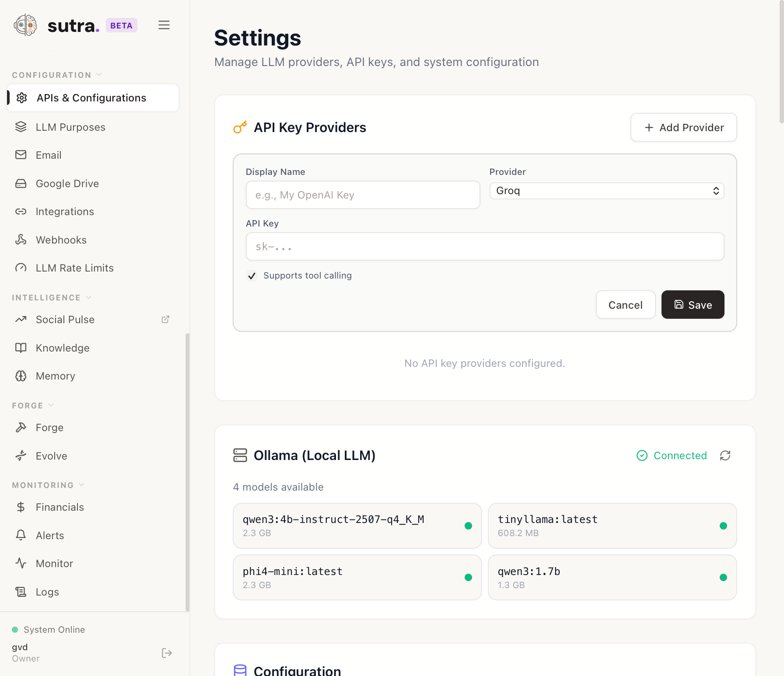
Task: Click the dollar icon beside Financials
Action: pos(21,507)
